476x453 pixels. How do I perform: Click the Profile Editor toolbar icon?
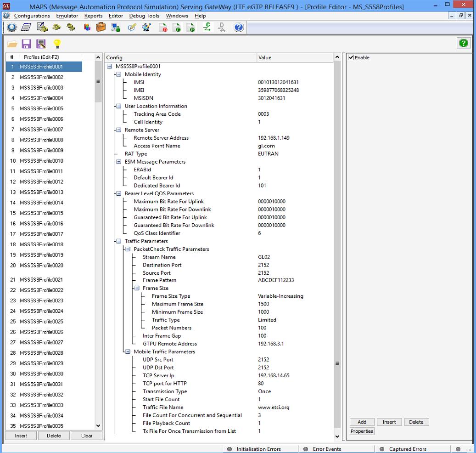(x=26, y=27)
